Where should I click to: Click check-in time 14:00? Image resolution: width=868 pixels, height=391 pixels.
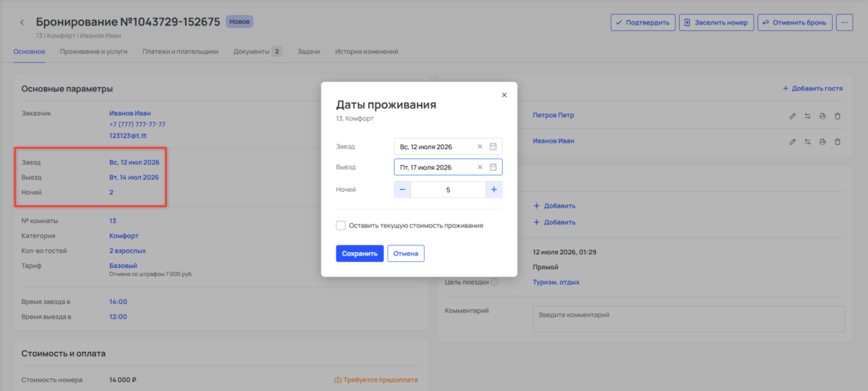[x=118, y=301]
